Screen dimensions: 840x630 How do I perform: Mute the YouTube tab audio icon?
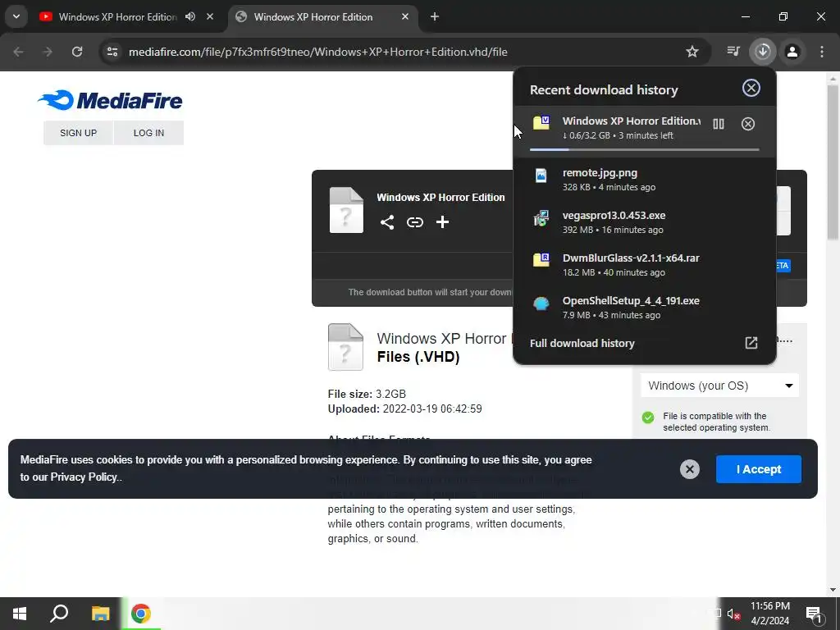[190, 16]
